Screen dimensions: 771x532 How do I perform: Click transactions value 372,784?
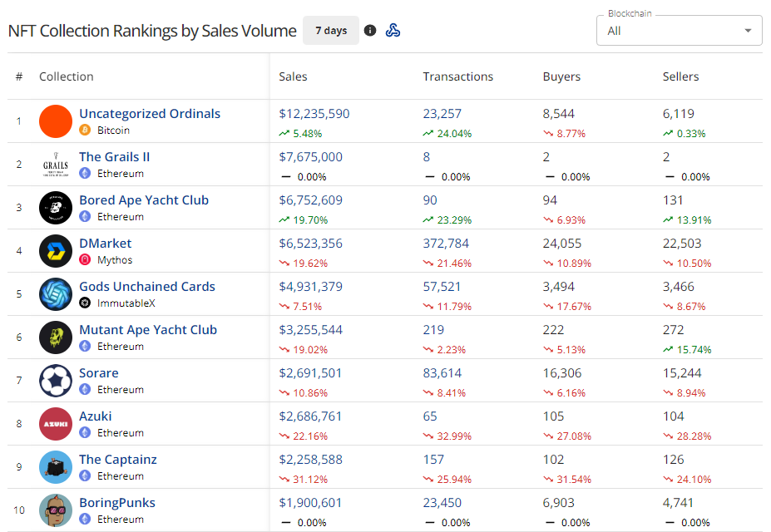tap(446, 244)
